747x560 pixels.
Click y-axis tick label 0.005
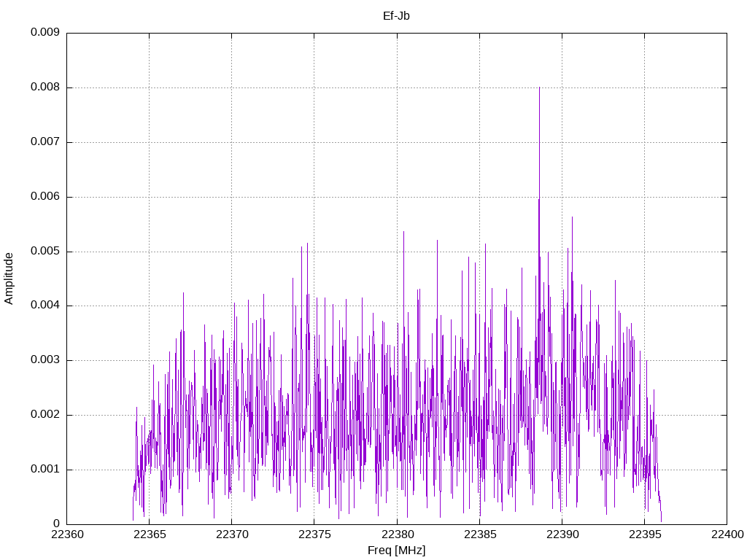coord(45,252)
